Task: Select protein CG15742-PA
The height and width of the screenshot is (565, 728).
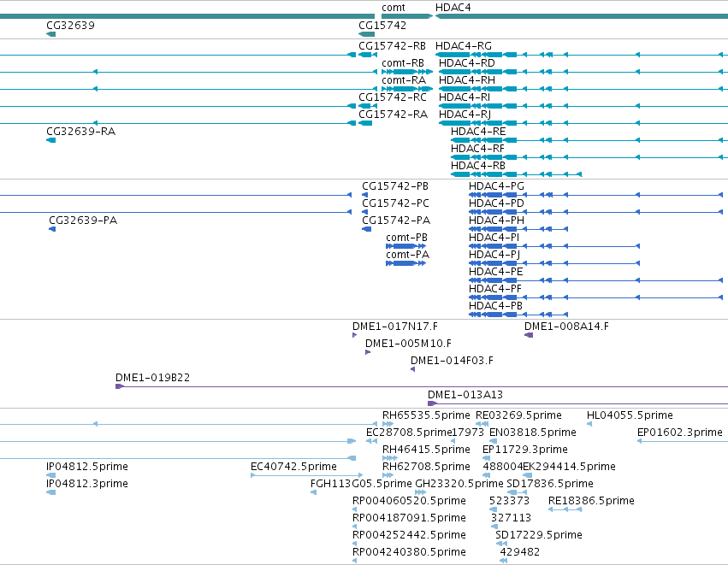Action: pyautogui.click(x=396, y=221)
